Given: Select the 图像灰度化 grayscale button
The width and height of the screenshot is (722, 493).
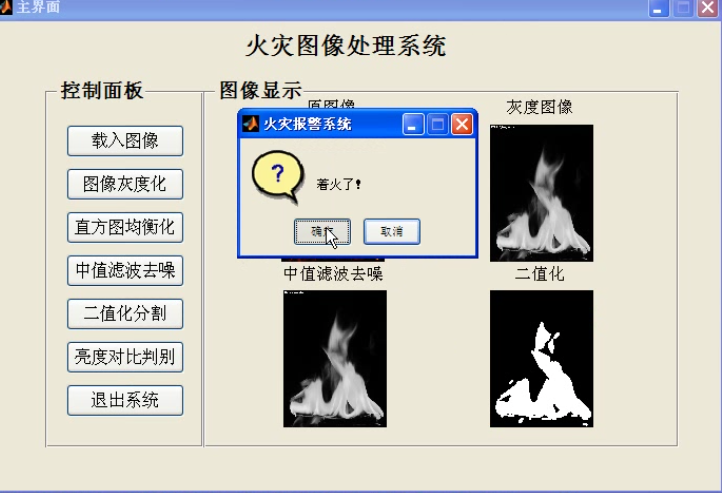Looking at the screenshot, I should [125, 184].
